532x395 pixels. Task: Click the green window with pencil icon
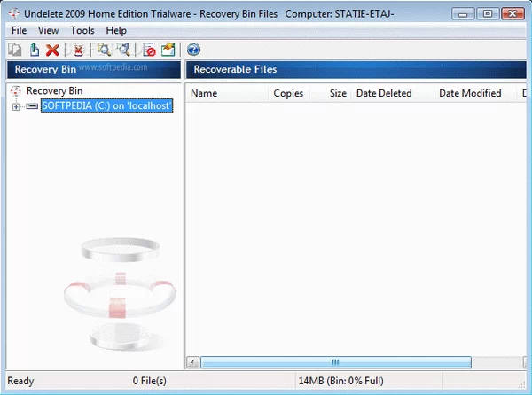(x=168, y=50)
